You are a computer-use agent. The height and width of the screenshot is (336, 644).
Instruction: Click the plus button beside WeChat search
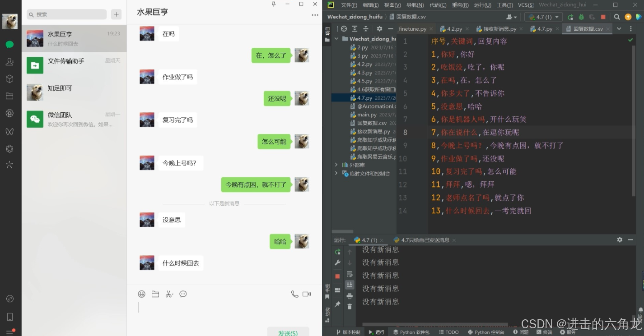(117, 14)
